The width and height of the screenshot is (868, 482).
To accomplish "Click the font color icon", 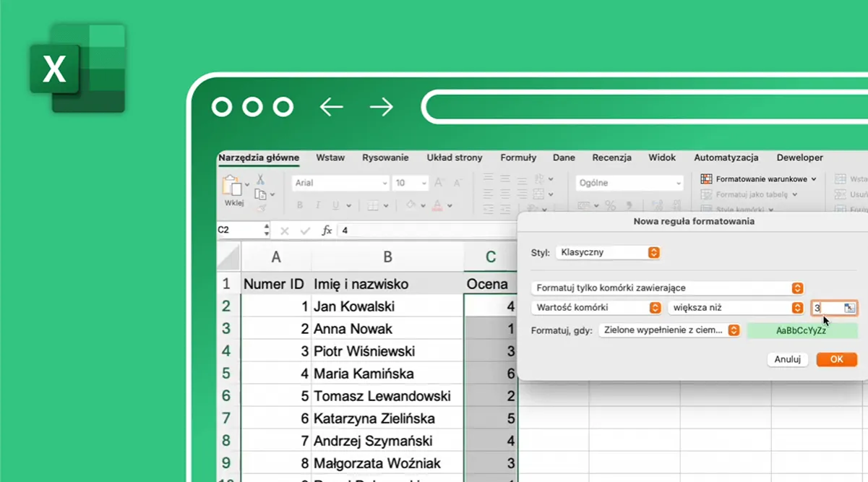I will 437,206.
